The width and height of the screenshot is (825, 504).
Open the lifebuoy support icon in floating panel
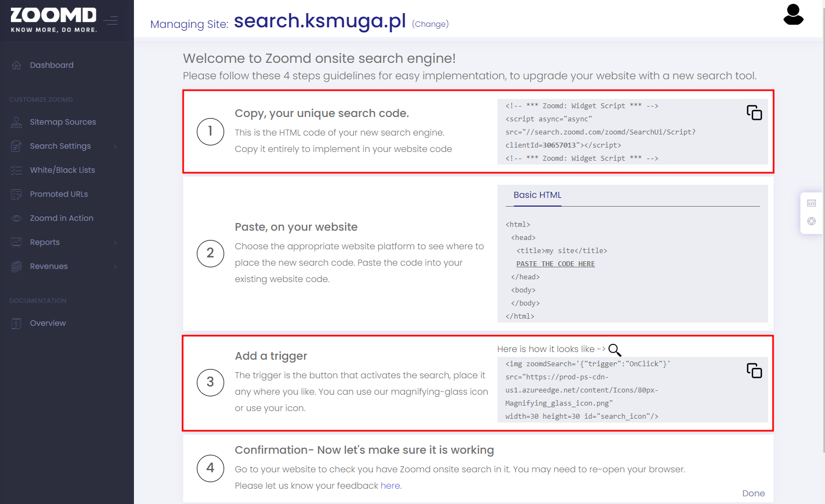point(811,221)
